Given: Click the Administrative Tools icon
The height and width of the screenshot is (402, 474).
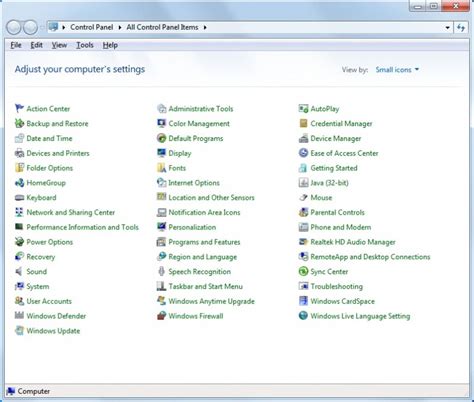Looking at the screenshot, I should pyautogui.click(x=161, y=108).
